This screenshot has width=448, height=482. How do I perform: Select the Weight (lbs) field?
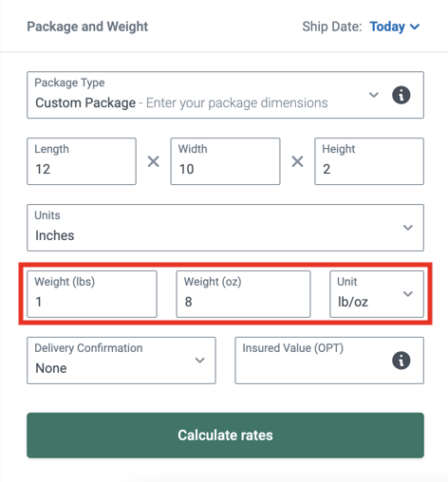pyautogui.click(x=92, y=294)
